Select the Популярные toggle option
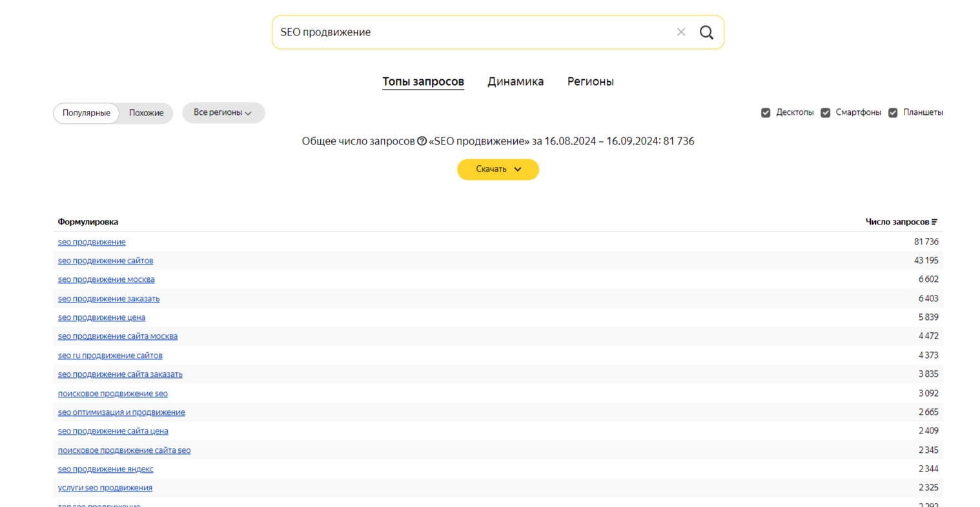Viewport: 980px width, 507px height. point(87,113)
